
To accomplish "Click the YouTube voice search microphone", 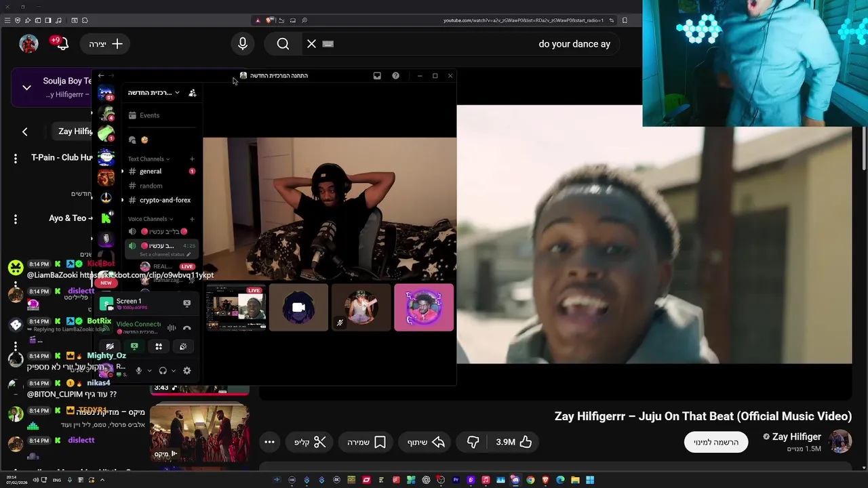I will (243, 43).
